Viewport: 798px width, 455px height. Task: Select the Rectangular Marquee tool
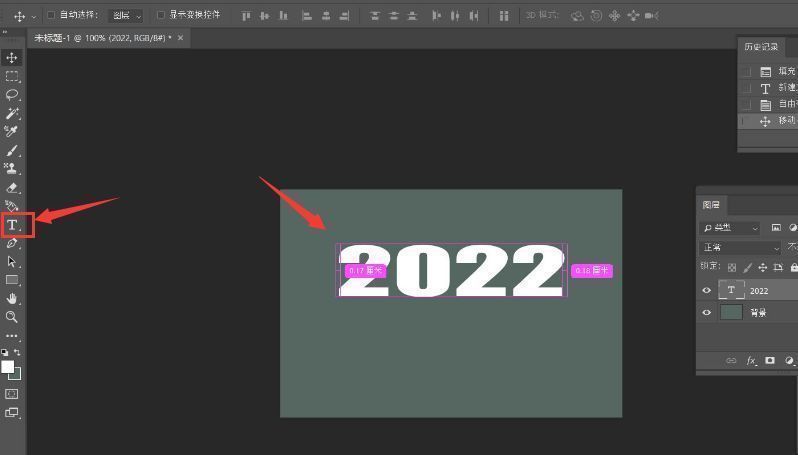(x=12, y=76)
